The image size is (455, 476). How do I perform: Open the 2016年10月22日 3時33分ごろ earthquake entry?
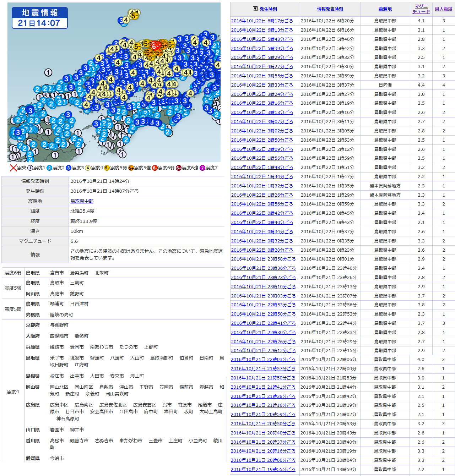[262, 85]
